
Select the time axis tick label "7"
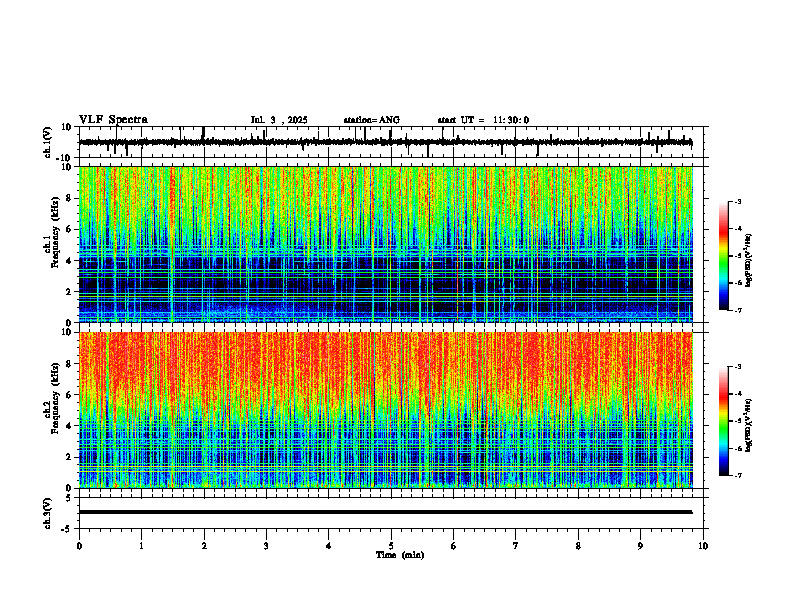point(516,546)
